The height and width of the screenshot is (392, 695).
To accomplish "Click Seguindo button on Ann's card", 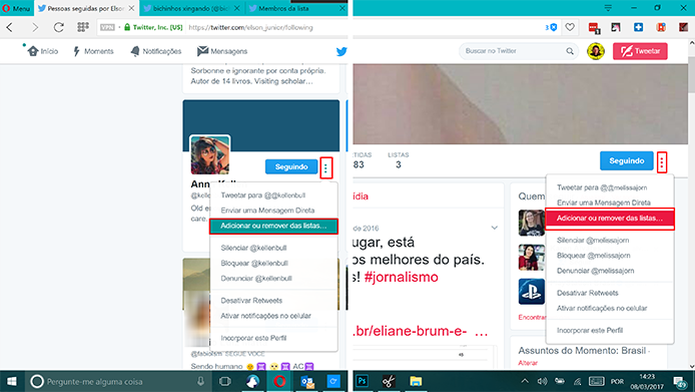I will (x=291, y=167).
